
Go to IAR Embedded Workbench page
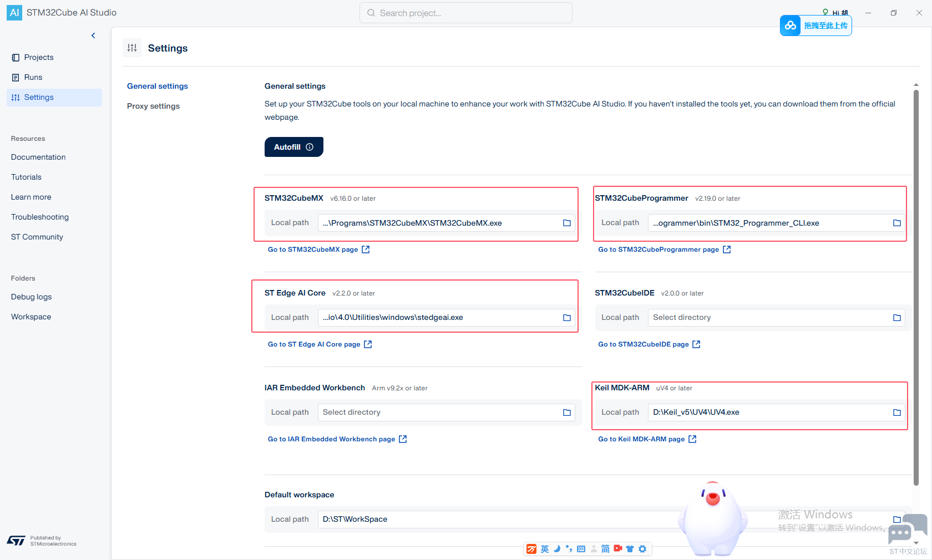337,439
